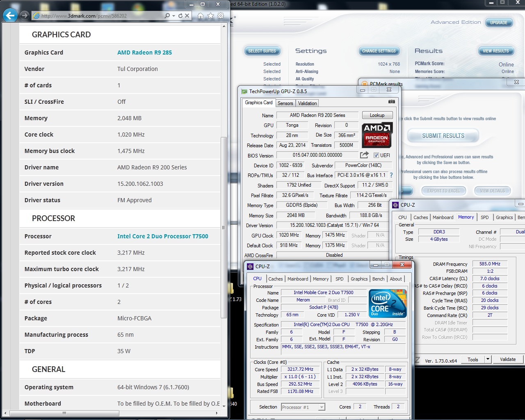525x420 pixels.
Task: Click the GPU-Z screenshot camera icon
Action: click(x=392, y=101)
